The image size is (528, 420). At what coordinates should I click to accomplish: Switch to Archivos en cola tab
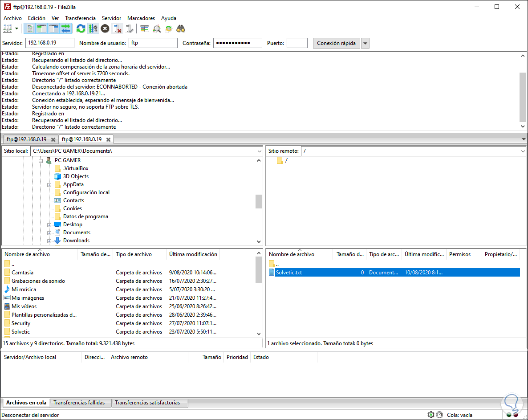click(x=26, y=403)
